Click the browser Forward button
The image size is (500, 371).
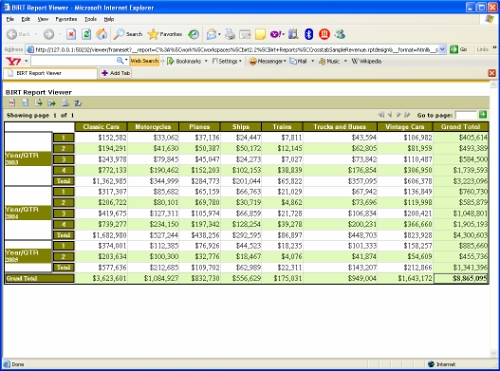(49, 34)
